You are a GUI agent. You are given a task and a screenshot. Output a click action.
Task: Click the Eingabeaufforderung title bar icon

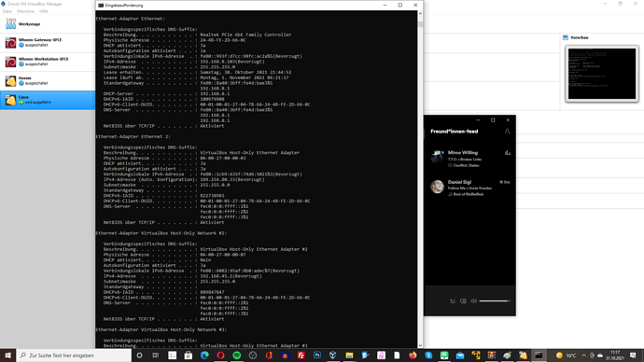click(x=101, y=6)
